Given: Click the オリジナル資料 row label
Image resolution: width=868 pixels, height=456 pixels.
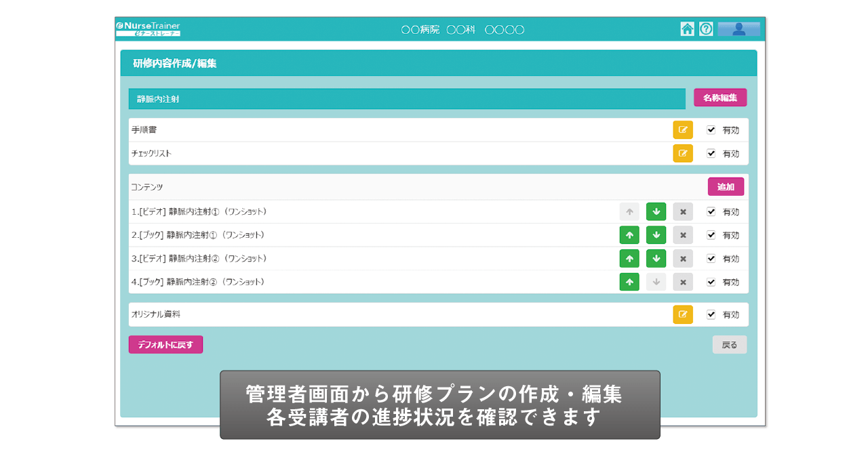Looking at the screenshot, I should pyautogui.click(x=155, y=314).
